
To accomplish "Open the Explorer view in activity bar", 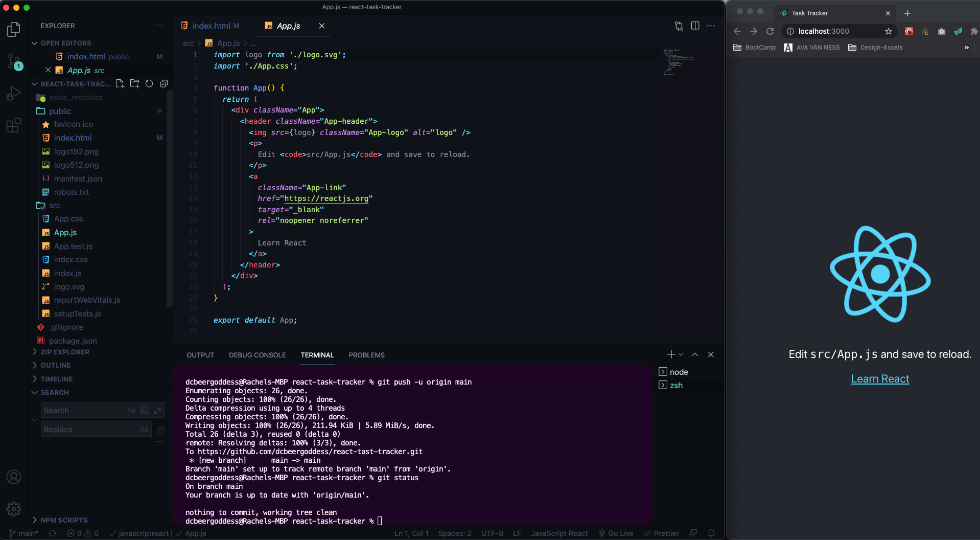I will (14, 30).
